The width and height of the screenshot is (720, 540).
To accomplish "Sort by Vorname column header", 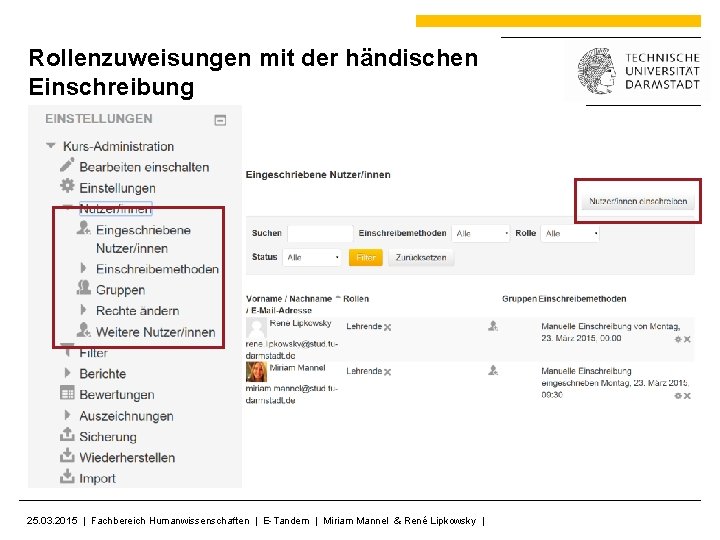I will [x=264, y=298].
